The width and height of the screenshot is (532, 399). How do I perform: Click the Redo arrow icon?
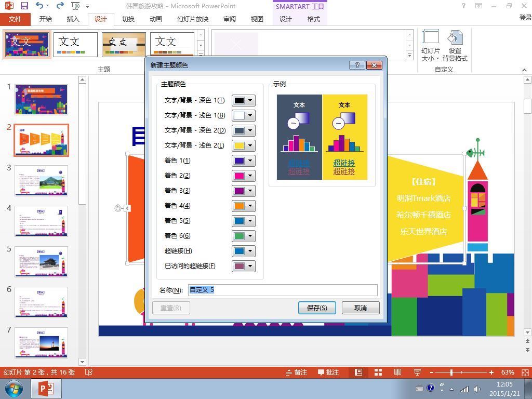tap(60, 6)
